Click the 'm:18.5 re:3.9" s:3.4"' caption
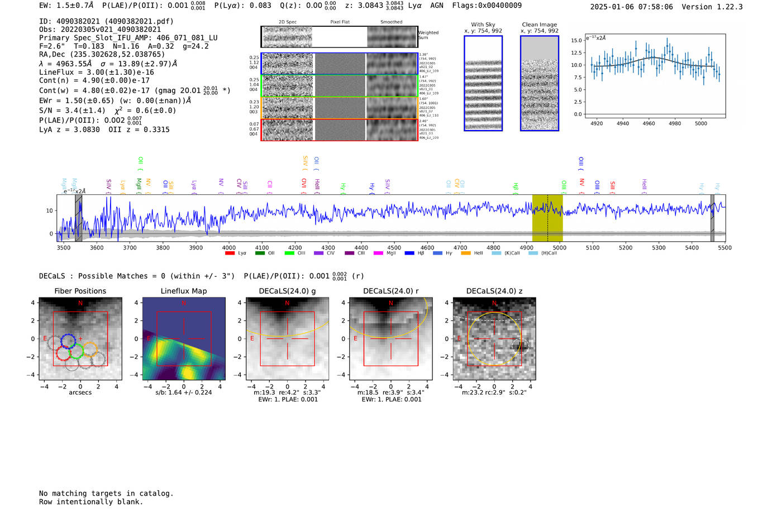The image size is (782, 532). click(390, 392)
